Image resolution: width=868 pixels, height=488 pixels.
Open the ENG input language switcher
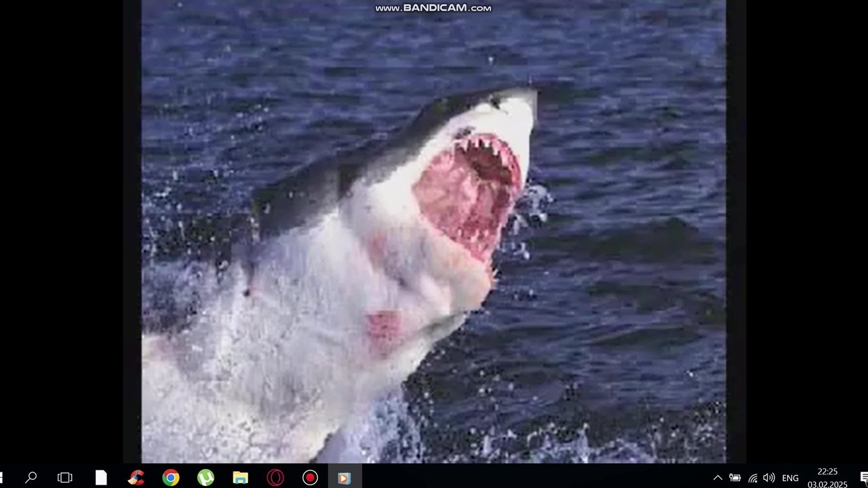[x=790, y=478]
